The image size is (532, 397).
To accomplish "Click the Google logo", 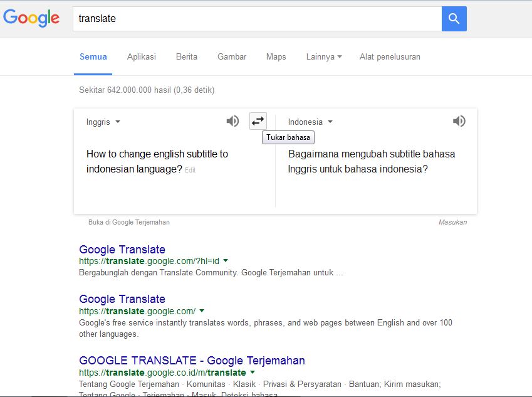I will [x=31, y=18].
